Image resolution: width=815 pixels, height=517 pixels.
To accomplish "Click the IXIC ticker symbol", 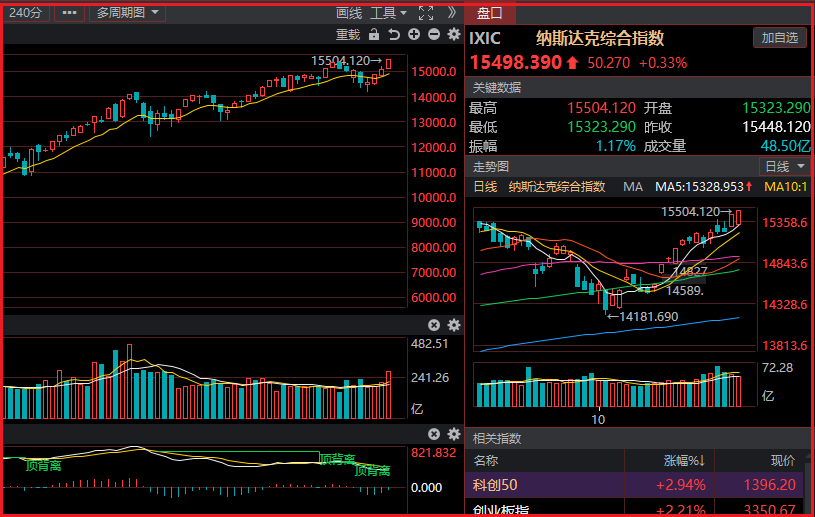I will [x=485, y=38].
